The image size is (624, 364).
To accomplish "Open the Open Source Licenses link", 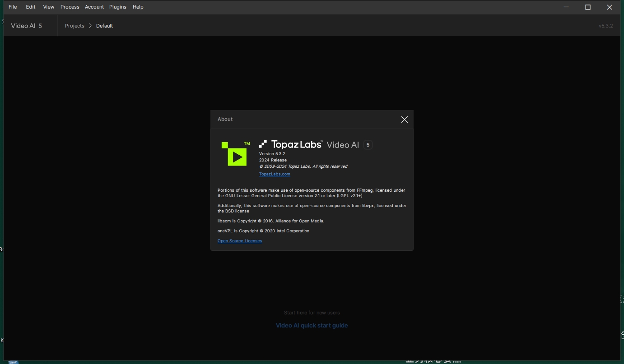I will tap(240, 241).
